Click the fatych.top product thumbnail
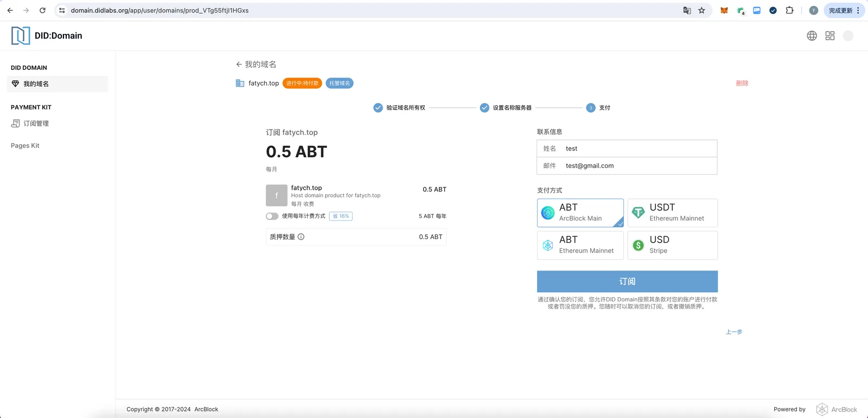The width and height of the screenshot is (868, 418). (x=277, y=196)
